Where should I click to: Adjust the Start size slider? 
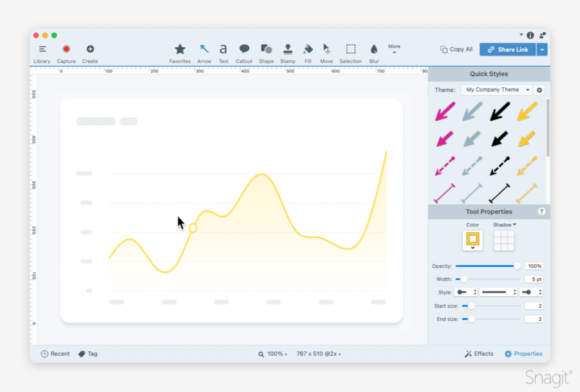coord(491,306)
